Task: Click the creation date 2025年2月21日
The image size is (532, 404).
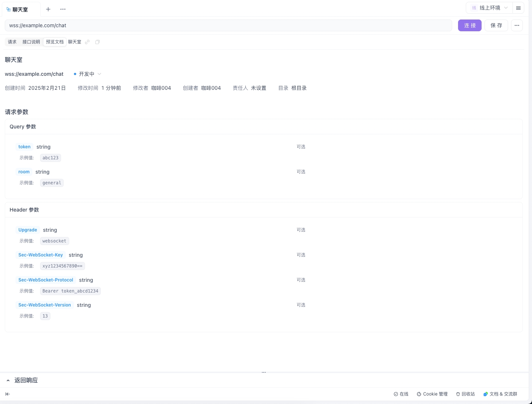Action: pos(47,88)
